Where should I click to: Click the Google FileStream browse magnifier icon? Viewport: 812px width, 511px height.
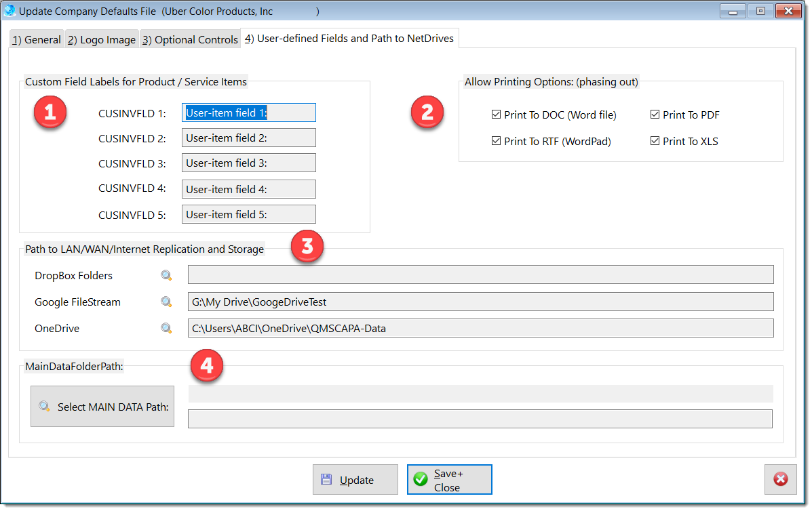166,302
